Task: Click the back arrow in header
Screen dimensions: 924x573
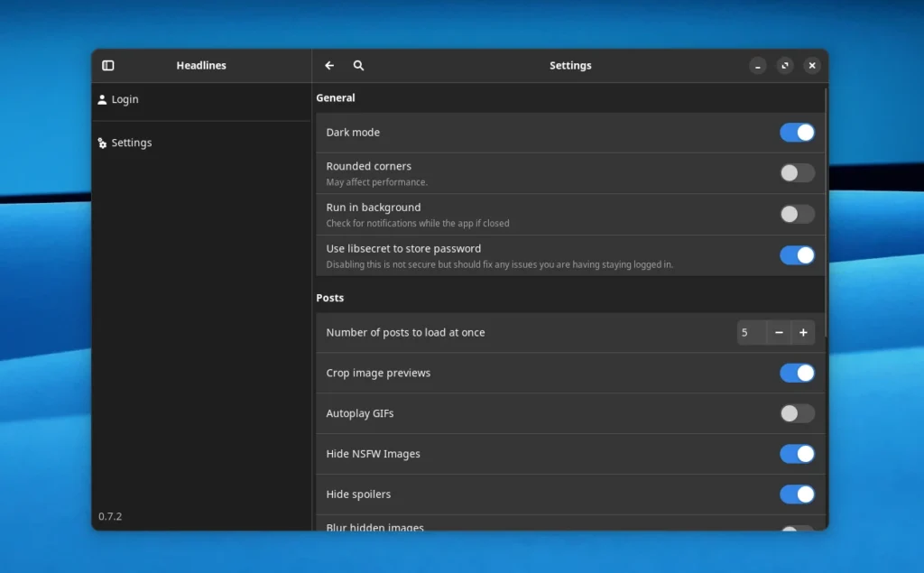Action: click(x=329, y=66)
